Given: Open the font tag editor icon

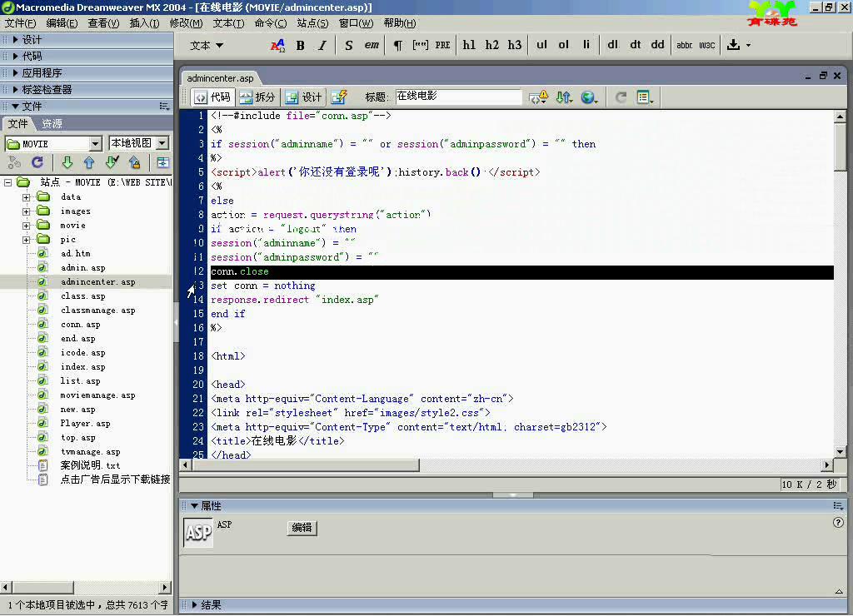Looking at the screenshot, I should (277, 46).
